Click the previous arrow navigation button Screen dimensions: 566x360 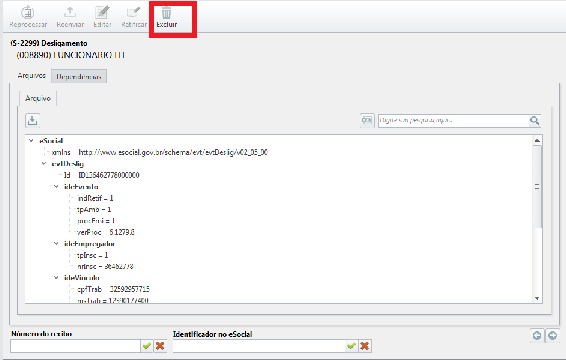tap(537, 335)
